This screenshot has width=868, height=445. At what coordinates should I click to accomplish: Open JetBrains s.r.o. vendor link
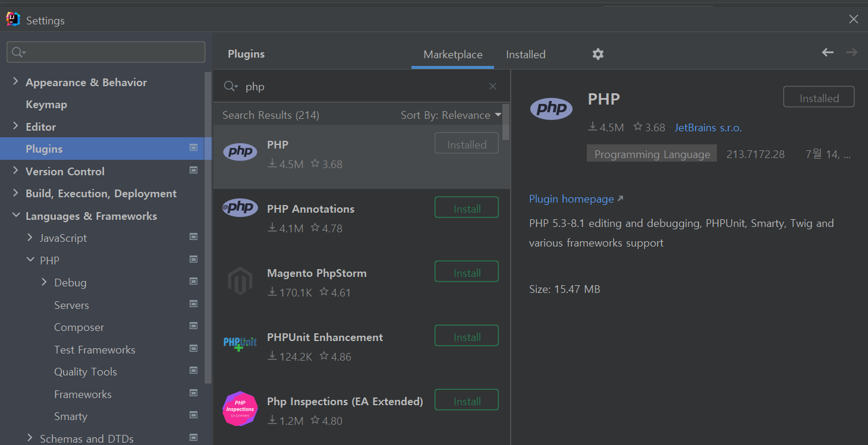708,128
